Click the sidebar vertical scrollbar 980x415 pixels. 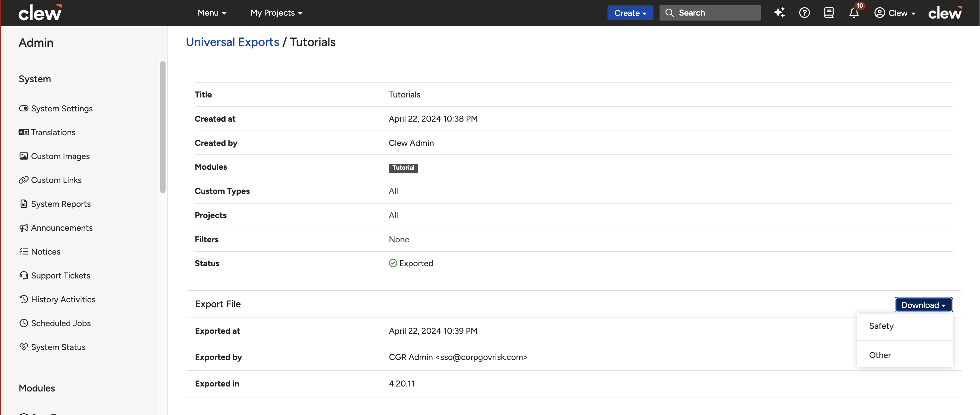163,127
